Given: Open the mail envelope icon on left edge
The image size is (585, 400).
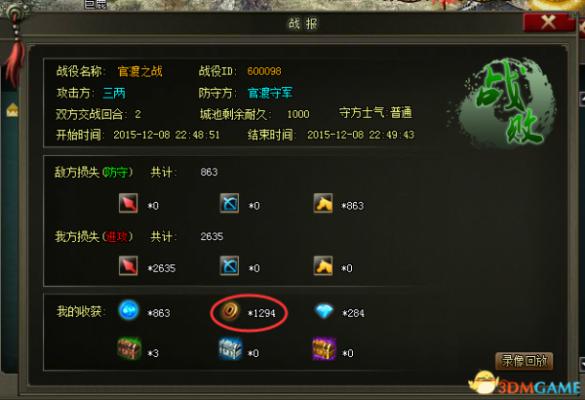Looking at the screenshot, I should [x=12, y=110].
